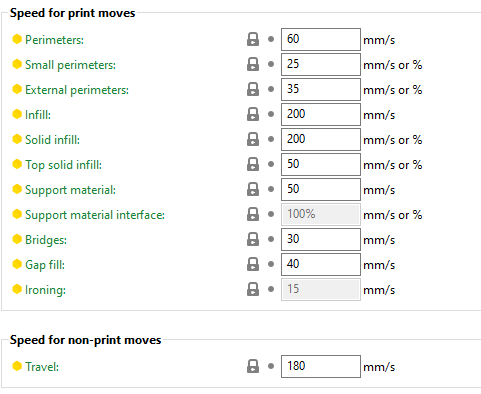The width and height of the screenshot is (481, 394).
Task: Click the lock icon beside Perimeters
Action: (253, 39)
